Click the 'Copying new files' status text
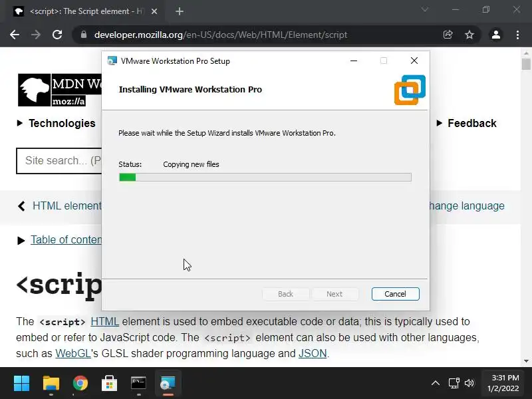 191,164
